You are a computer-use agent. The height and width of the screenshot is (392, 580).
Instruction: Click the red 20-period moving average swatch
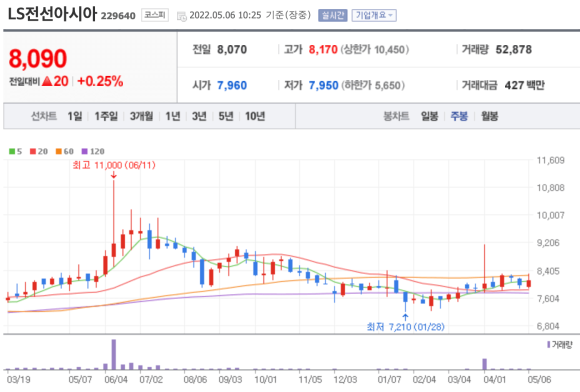point(33,151)
